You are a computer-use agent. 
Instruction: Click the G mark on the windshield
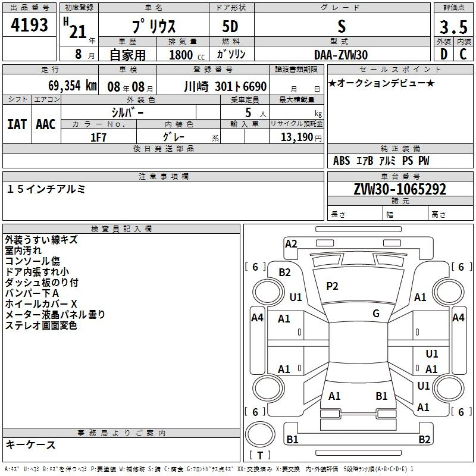click(376, 314)
